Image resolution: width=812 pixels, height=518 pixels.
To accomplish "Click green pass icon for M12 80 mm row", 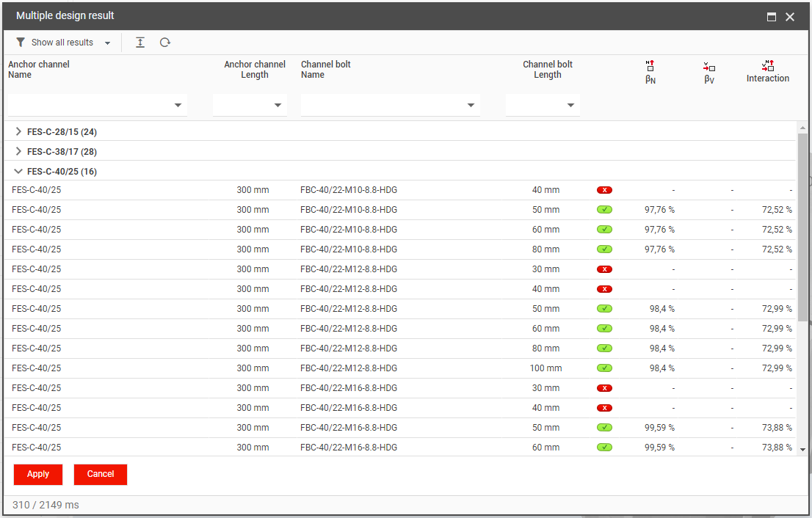I will 604,349.
